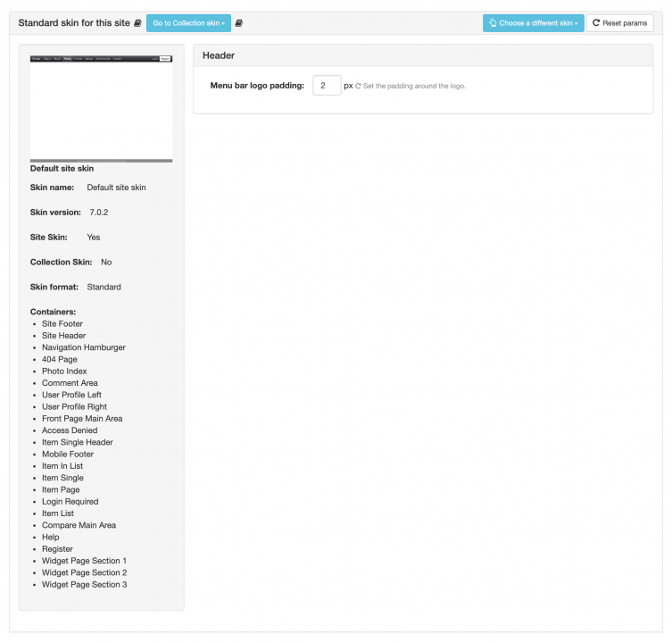Select skin version value 7.0.2
The image size is (672, 643).
(99, 213)
